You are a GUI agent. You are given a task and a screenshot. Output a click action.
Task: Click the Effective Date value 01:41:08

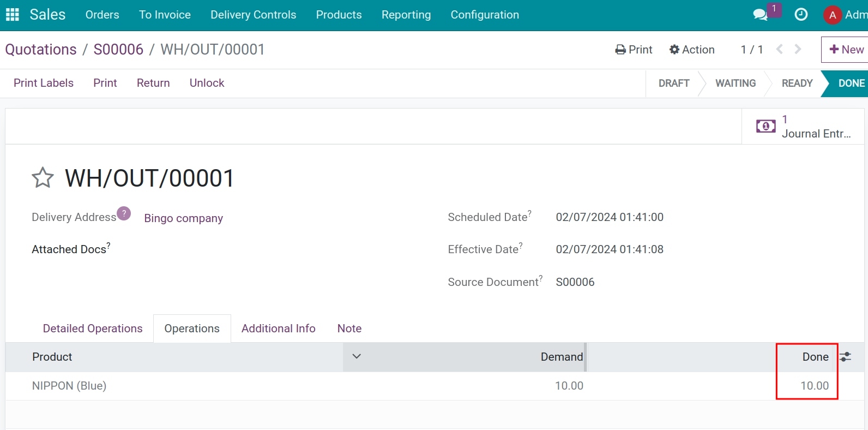610,249
